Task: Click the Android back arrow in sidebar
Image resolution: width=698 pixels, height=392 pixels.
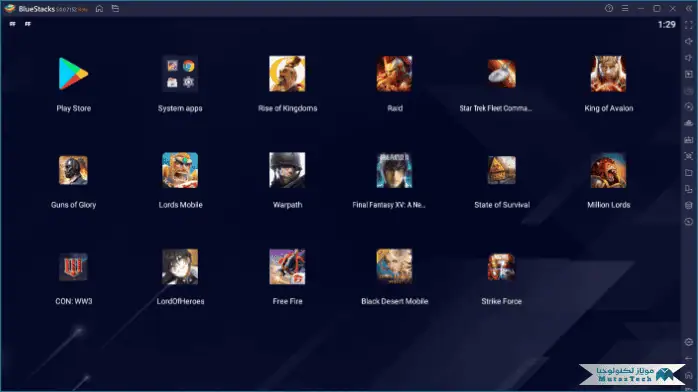Action: pos(689,359)
